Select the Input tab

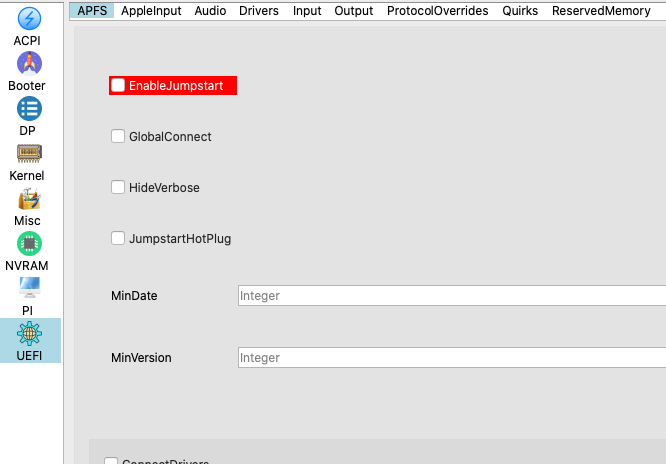pos(307,11)
